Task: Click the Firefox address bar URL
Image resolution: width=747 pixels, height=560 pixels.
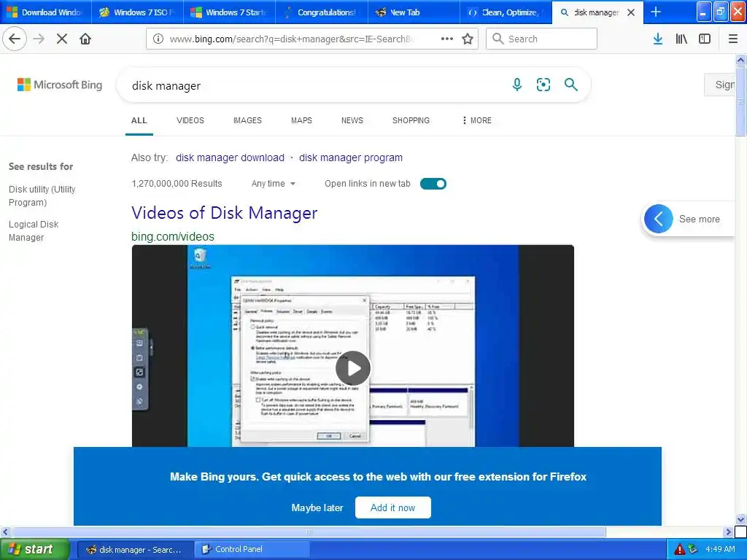Action: click(x=292, y=39)
